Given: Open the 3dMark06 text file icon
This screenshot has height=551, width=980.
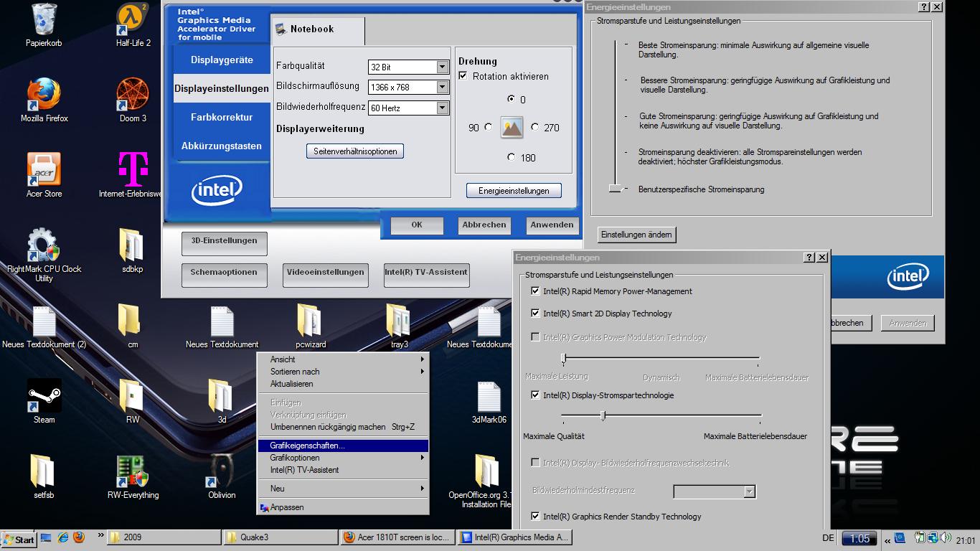Looking at the screenshot, I should click(488, 395).
